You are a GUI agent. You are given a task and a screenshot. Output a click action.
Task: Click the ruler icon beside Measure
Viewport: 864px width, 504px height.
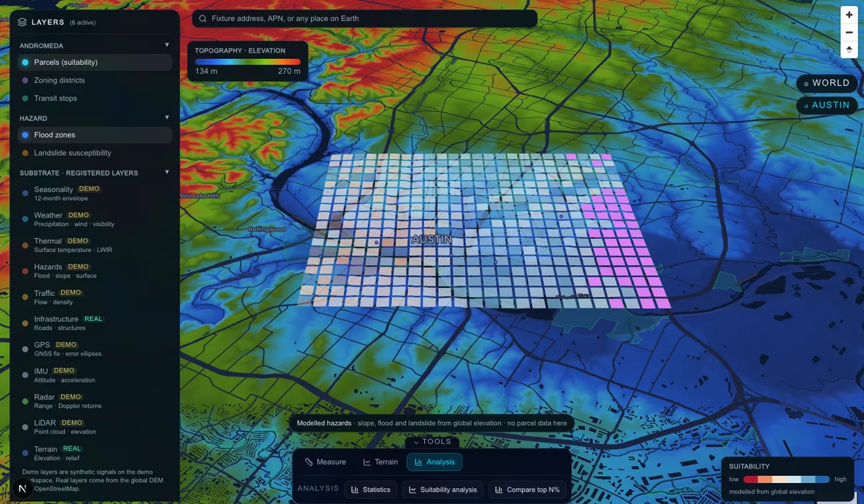[309, 462]
